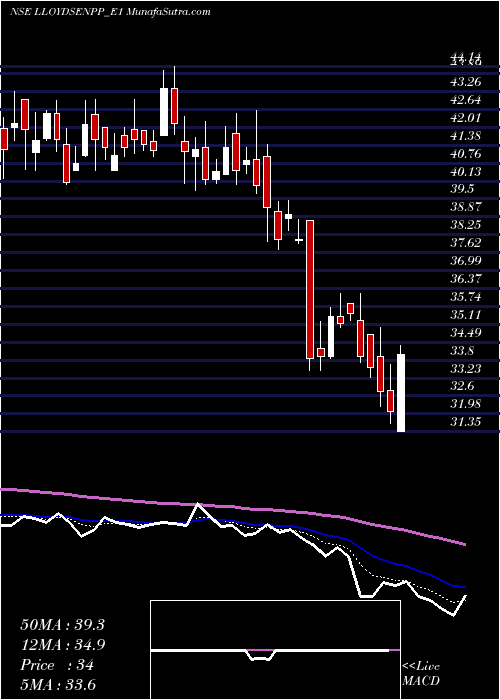Screen dimensions: 500x700
Task: Click the 31.98 price axis label
Action: coord(466,404)
